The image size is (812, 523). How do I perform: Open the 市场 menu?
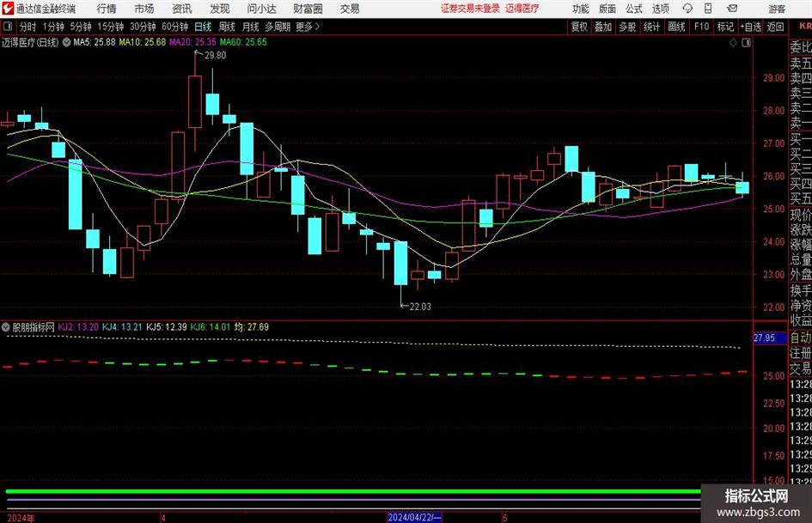(144, 9)
